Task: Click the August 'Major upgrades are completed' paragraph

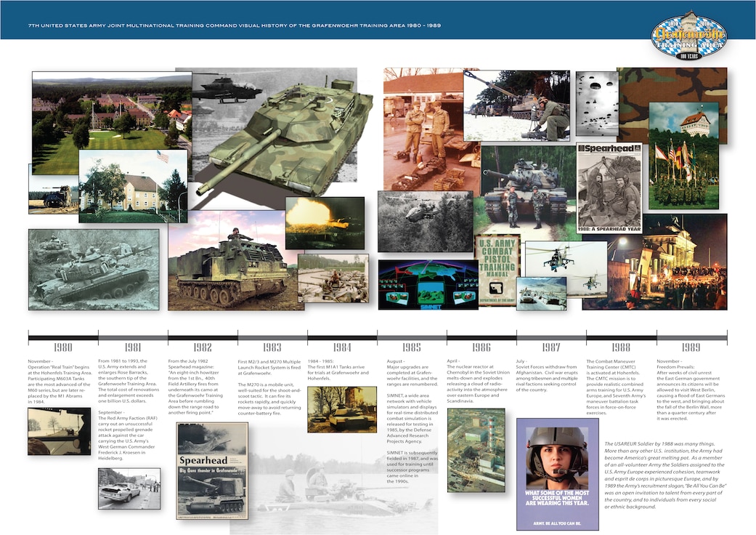Action: [412, 373]
